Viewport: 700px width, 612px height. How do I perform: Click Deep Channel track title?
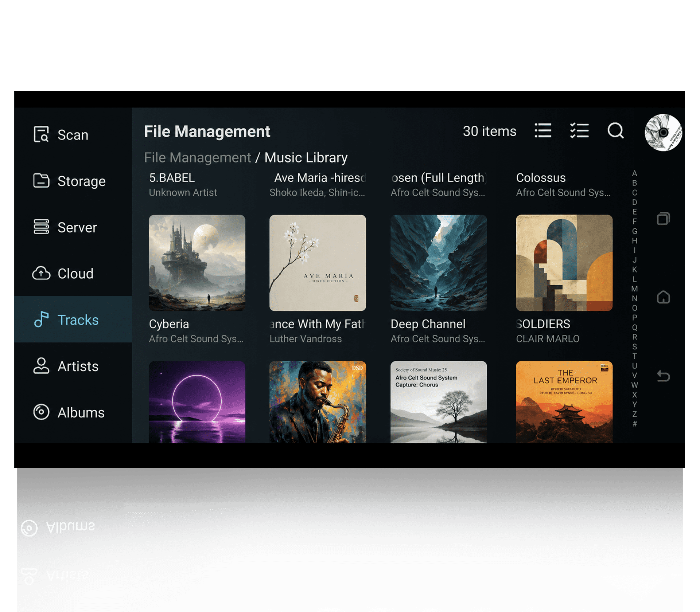tap(428, 324)
